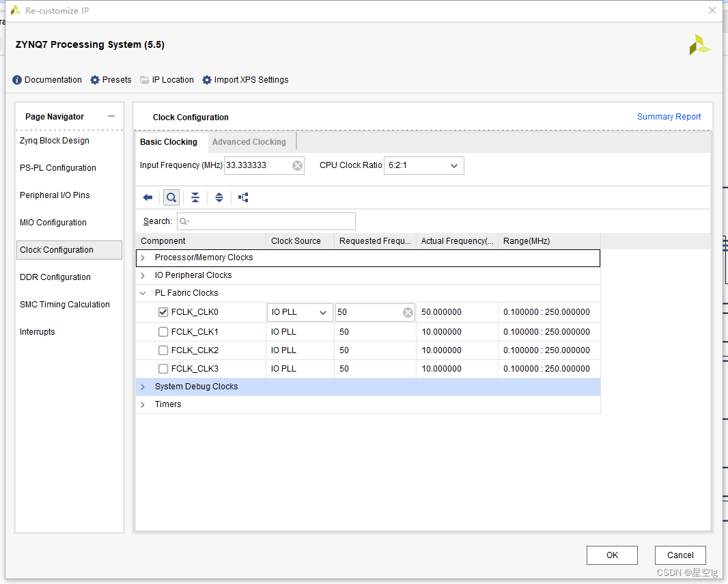Click the Import XPS Settings gear icon
Viewport: 728px width, 584px height.
click(207, 80)
